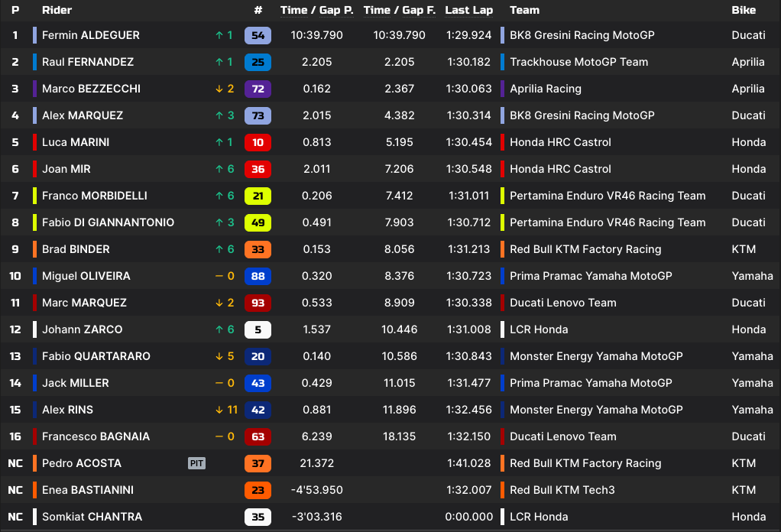
Task: Click Alex Rins' down 11 position indicator
Action: pos(226,410)
